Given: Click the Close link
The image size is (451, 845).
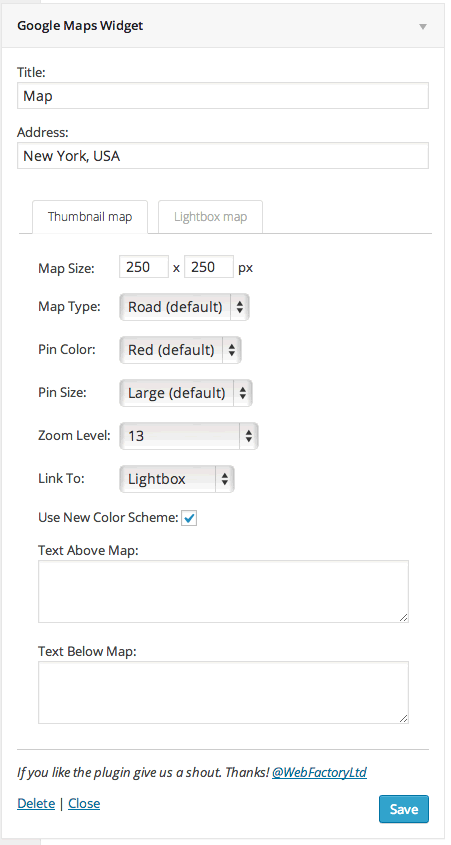Looking at the screenshot, I should coord(84,804).
